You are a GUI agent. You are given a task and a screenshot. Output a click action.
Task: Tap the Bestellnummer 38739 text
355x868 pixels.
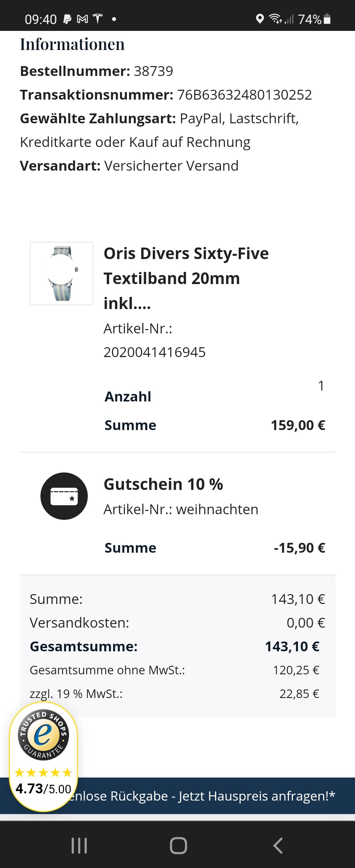(x=96, y=71)
